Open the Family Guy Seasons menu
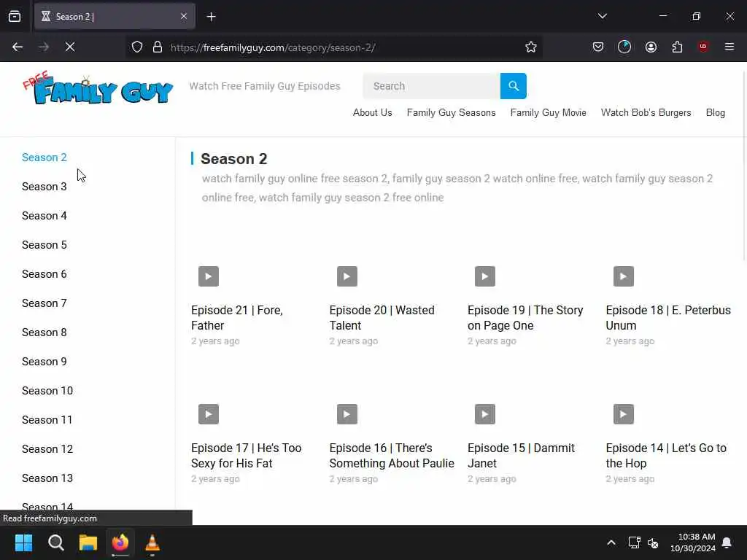 tap(451, 113)
